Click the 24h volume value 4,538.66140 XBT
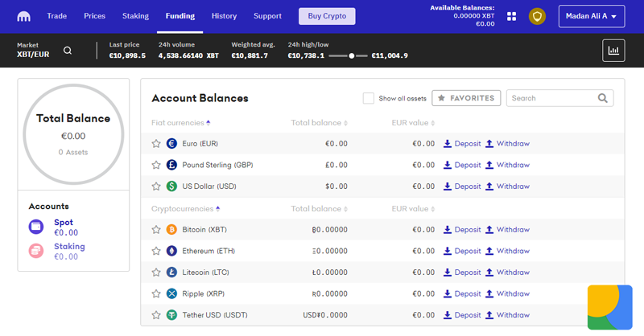The width and height of the screenshot is (644, 336). click(x=188, y=55)
